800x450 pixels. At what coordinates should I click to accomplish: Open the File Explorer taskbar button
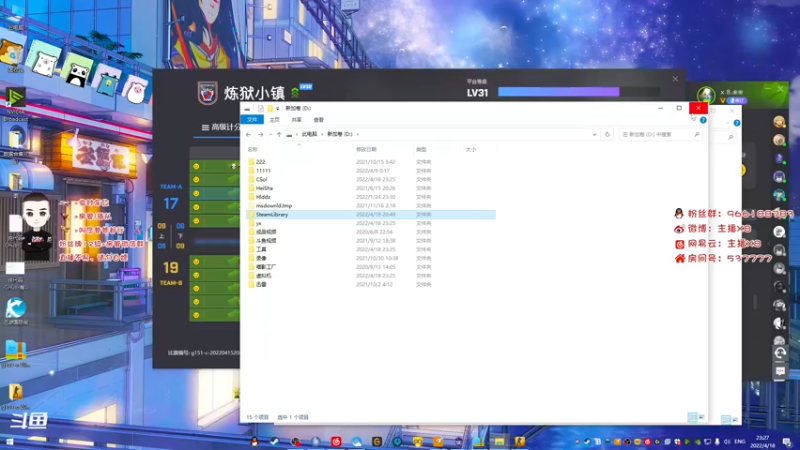click(x=499, y=441)
